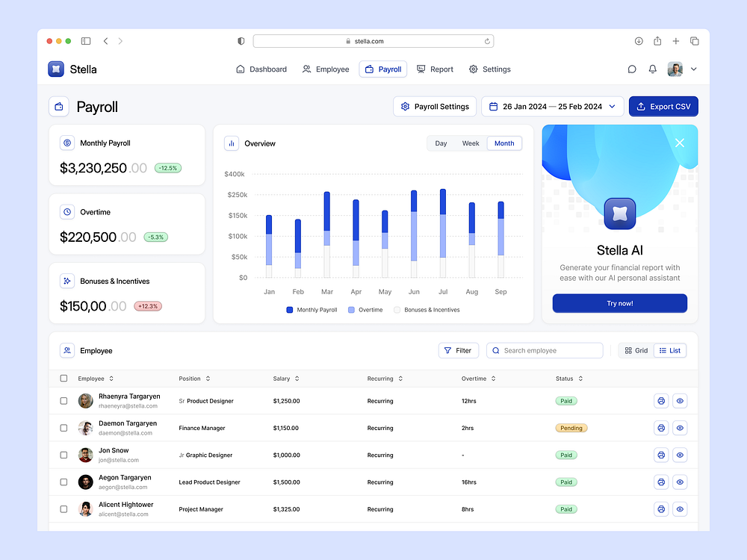Open Filter options for the Employee table
This screenshot has width=747, height=560.
click(x=459, y=350)
